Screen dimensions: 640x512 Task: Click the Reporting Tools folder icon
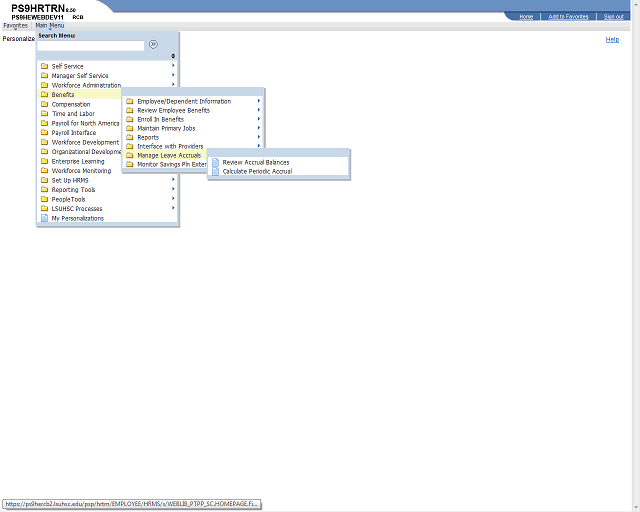[44, 189]
